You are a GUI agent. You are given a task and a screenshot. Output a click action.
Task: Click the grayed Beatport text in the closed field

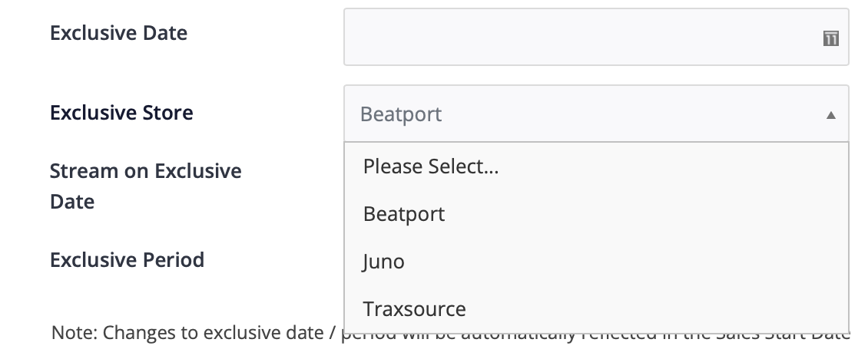coord(401,114)
